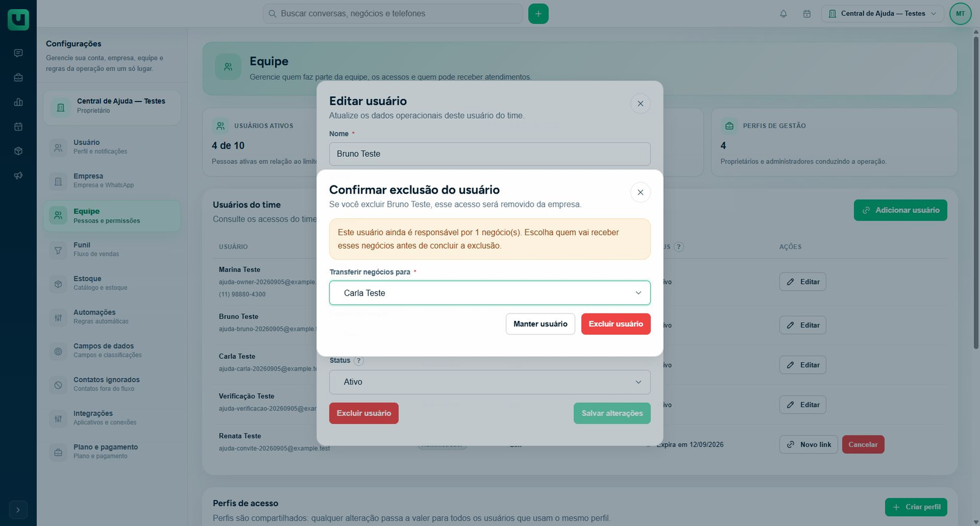
Task: Open Campos de dados settings section
Action: (112, 350)
